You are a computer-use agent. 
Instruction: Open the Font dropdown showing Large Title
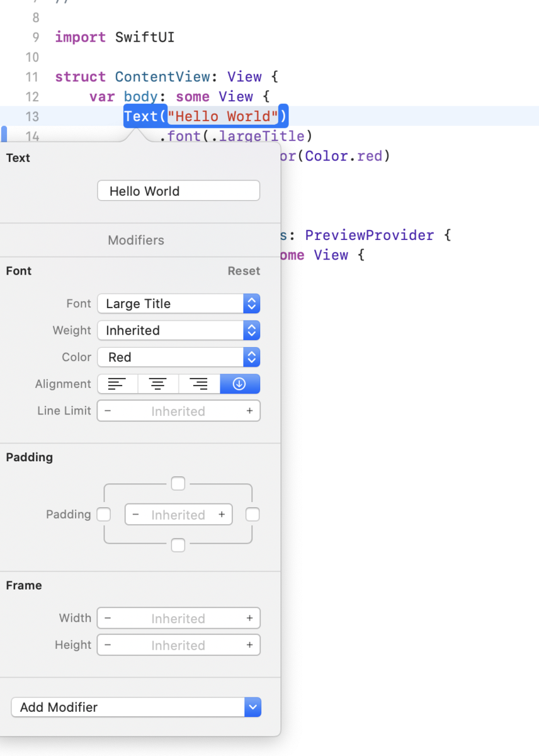(179, 304)
